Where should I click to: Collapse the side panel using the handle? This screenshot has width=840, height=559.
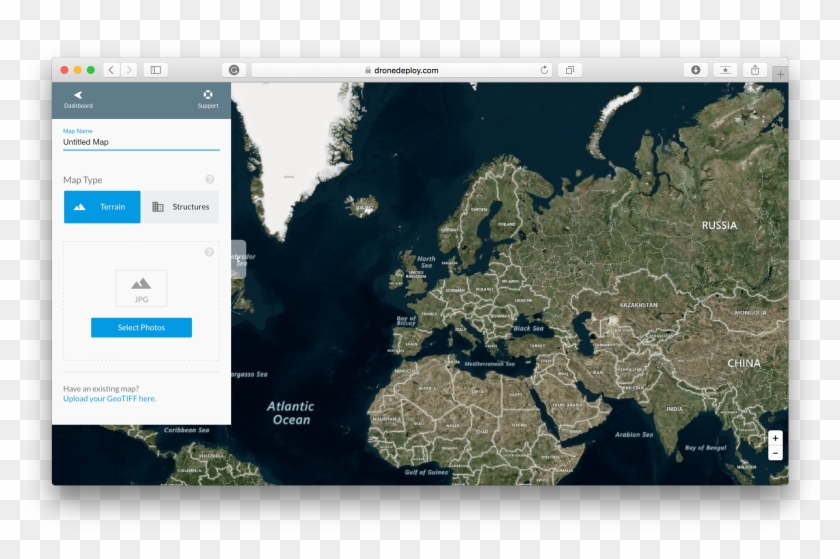[x=238, y=259]
